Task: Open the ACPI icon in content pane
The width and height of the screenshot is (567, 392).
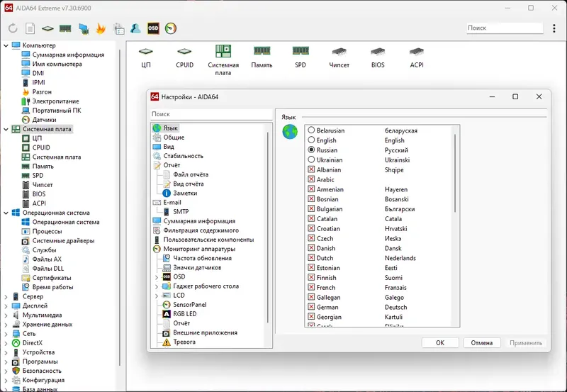Action: 417,57
